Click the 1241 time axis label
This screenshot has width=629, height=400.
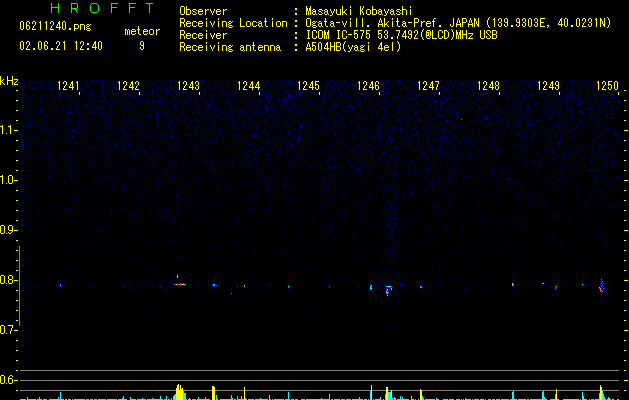[x=69, y=86]
